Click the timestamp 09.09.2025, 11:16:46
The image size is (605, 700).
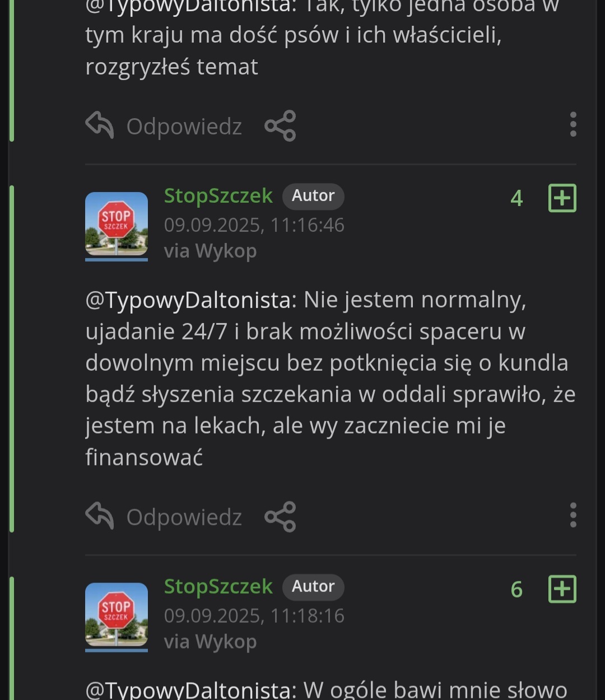tap(254, 225)
